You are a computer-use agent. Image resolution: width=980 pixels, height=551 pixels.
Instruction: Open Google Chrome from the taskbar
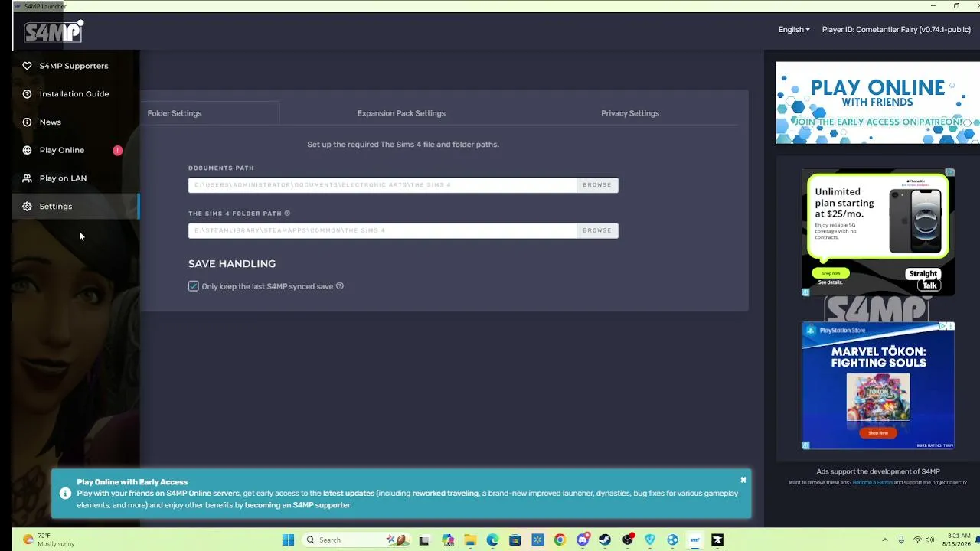point(560,540)
